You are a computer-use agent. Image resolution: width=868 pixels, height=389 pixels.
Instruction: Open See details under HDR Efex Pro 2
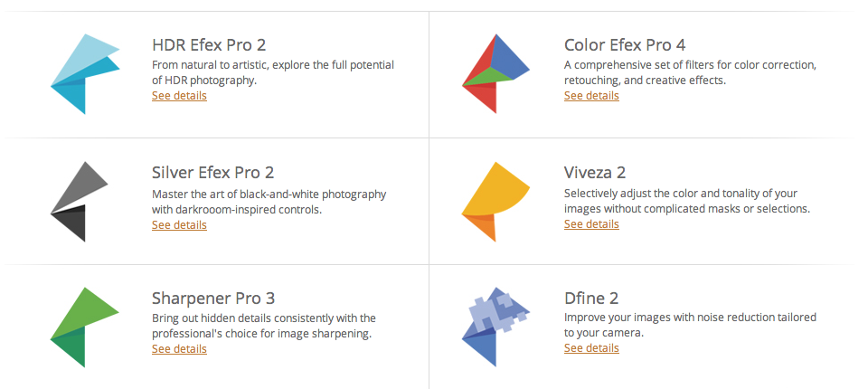pyautogui.click(x=179, y=95)
